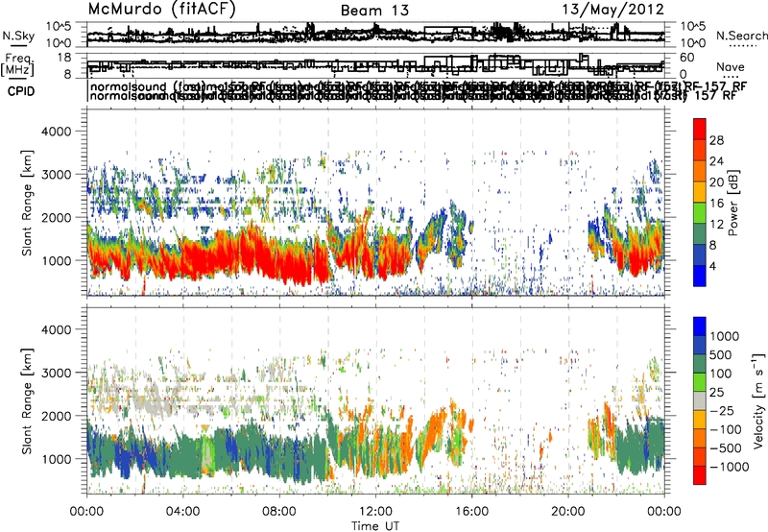Click the "25" value on velocity colorbar

click(716, 393)
